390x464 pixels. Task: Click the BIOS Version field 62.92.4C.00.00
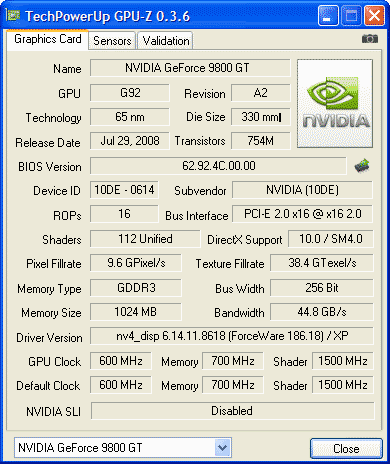tap(218, 166)
